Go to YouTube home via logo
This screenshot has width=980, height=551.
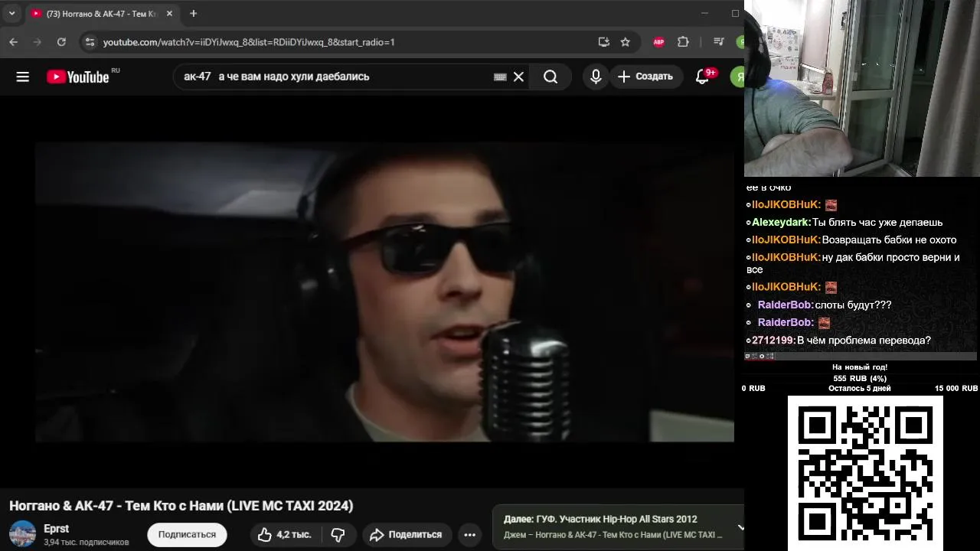coord(78,77)
